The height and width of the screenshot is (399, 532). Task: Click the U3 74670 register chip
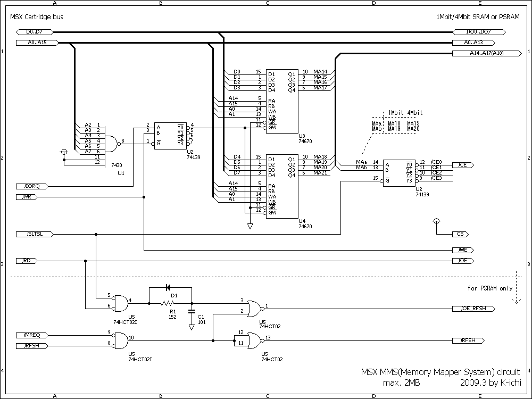(282, 101)
